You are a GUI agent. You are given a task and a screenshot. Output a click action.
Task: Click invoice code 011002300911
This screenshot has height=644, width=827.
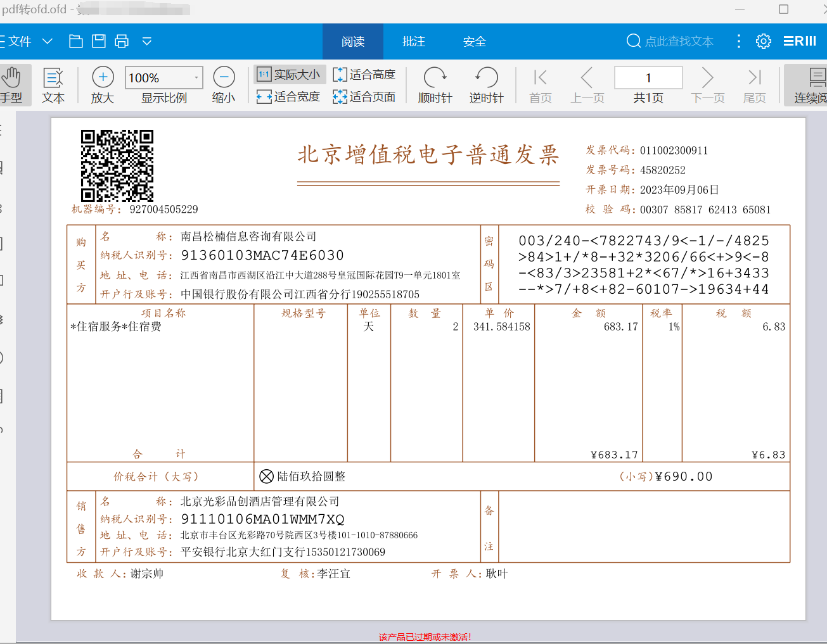point(674,151)
